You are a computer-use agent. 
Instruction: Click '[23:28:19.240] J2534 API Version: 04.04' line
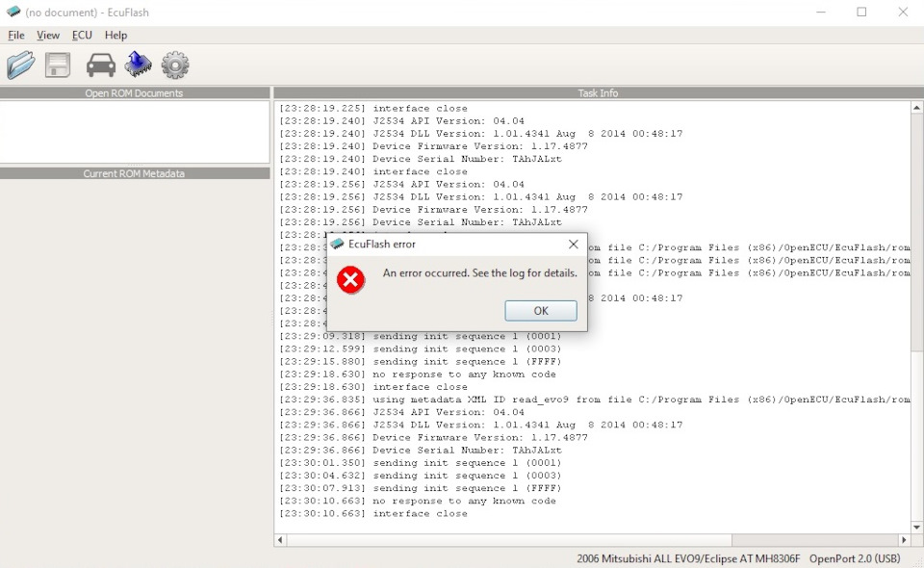401,120
